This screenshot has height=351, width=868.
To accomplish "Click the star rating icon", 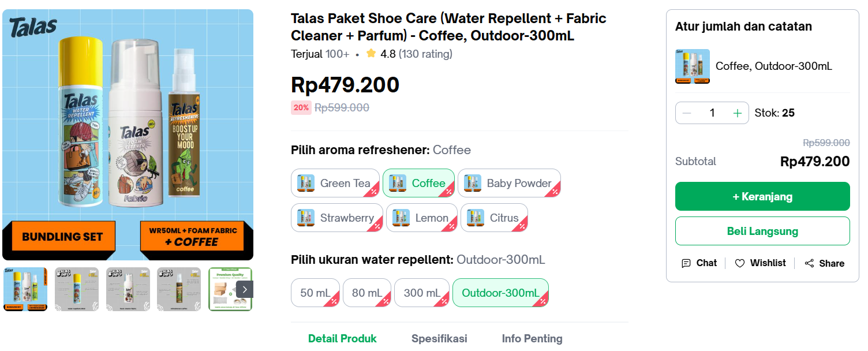I will click(x=371, y=53).
